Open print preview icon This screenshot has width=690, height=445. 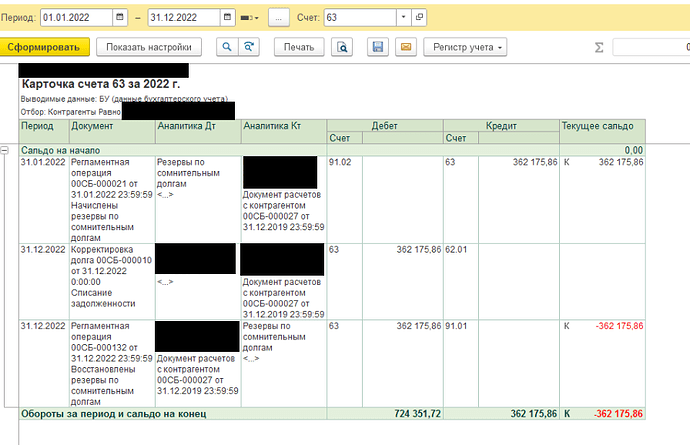[x=342, y=47]
